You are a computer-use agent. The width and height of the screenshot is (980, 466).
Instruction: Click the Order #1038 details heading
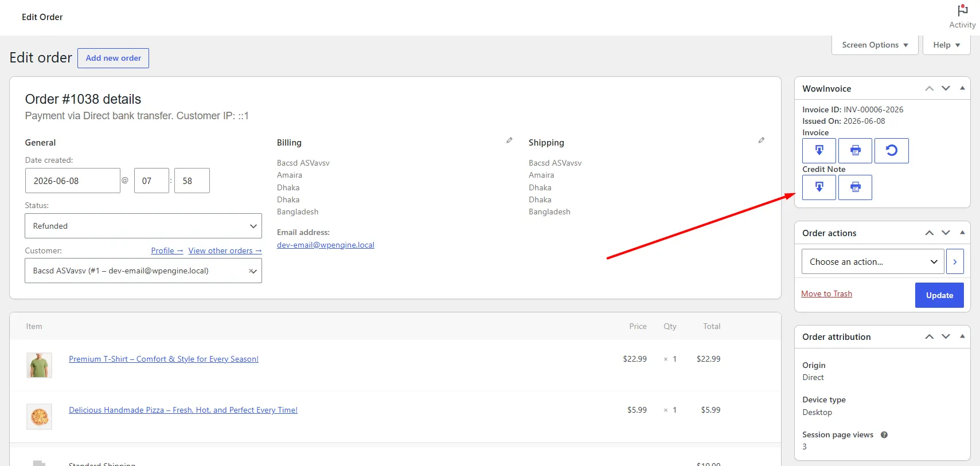coord(83,99)
